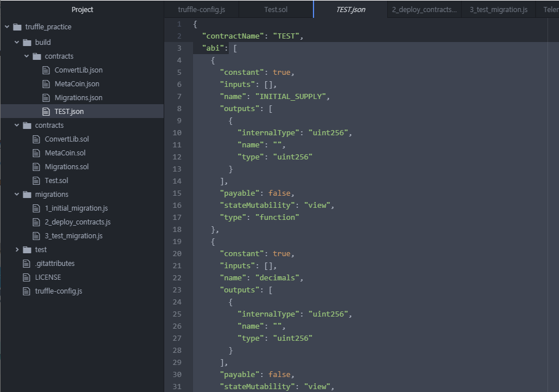Viewport: 559px width, 392px height.
Task: Click the "function" value on line 17
Action: [x=277, y=217]
